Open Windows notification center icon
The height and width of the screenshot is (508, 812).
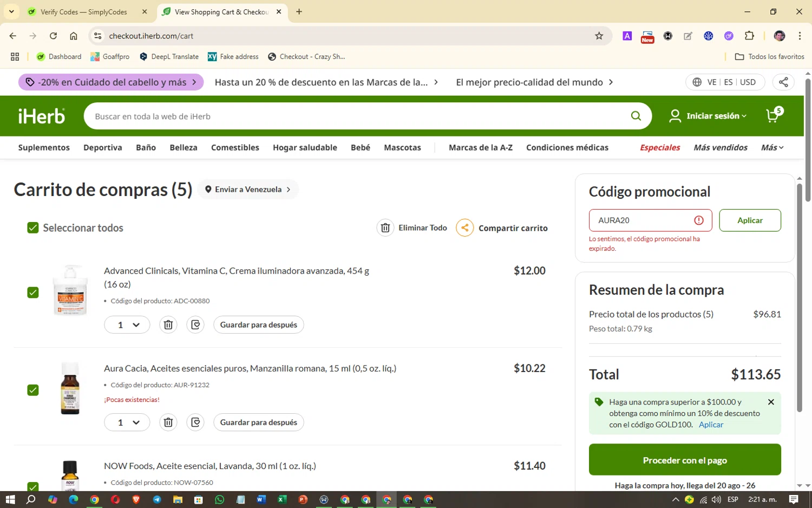[x=794, y=499]
